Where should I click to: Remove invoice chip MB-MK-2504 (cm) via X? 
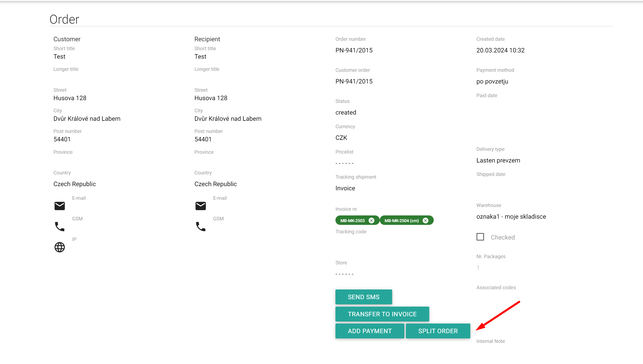426,220
